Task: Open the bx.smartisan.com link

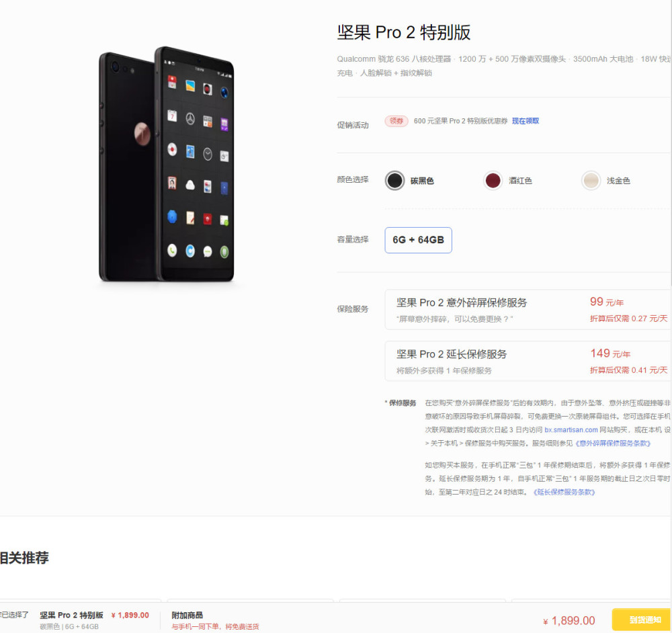Action: pos(571,429)
